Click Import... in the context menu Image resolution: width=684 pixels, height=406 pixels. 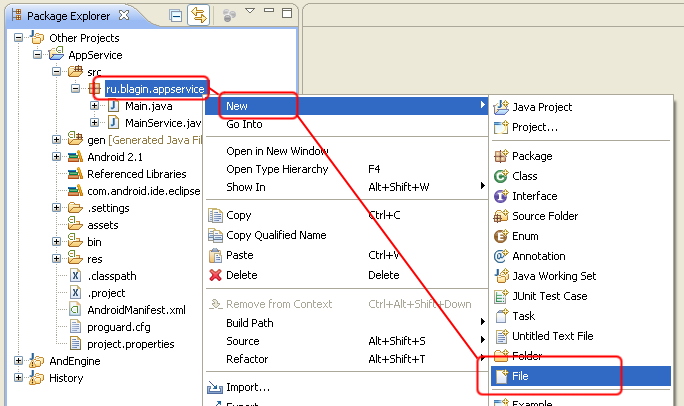[x=346, y=387]
